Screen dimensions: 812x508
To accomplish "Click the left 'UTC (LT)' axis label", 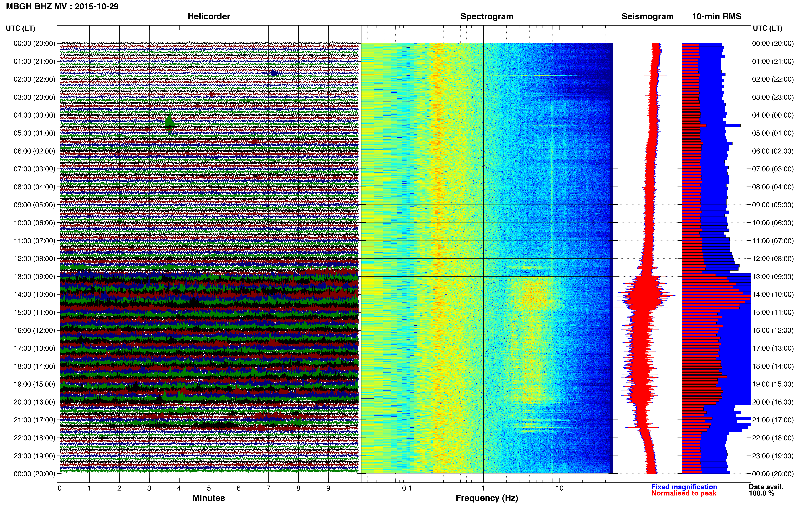I will [x=21, y=28].
